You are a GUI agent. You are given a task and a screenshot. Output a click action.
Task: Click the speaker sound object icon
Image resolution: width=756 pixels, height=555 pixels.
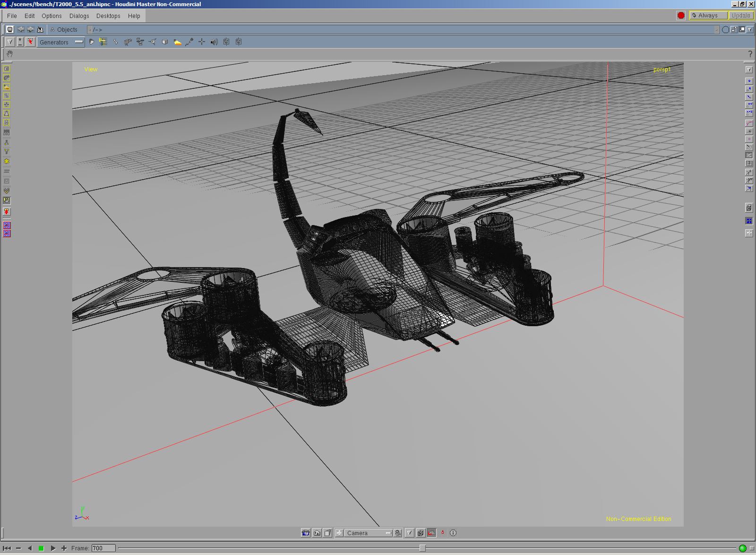click(x=214, y=42)
